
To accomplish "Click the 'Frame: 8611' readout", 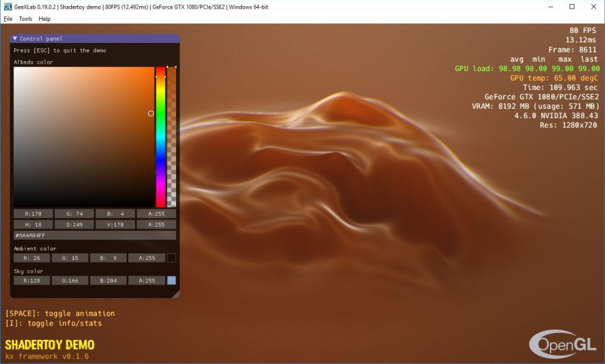I will tap(572, 50).
